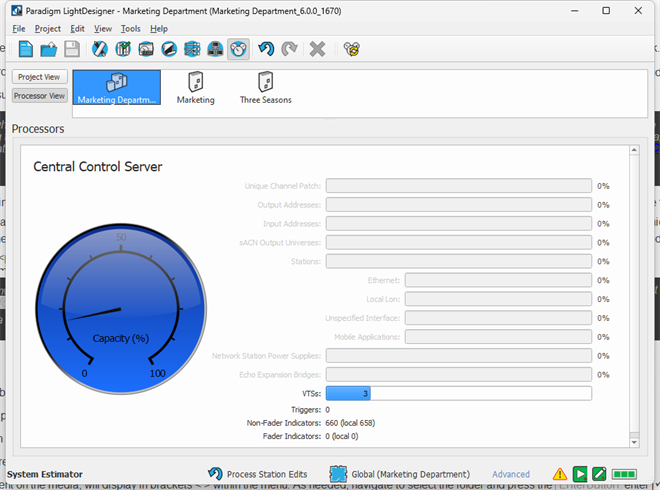Select the System Estimator gauge toolbar icon
Image resolution: width=660 pixels, height=490 pixels.
coord(239,49)
